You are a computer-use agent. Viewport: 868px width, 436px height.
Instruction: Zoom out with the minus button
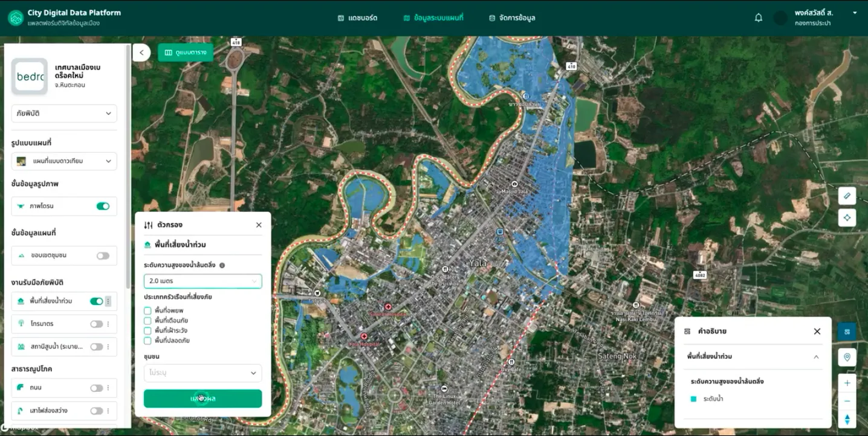point(847,401)
